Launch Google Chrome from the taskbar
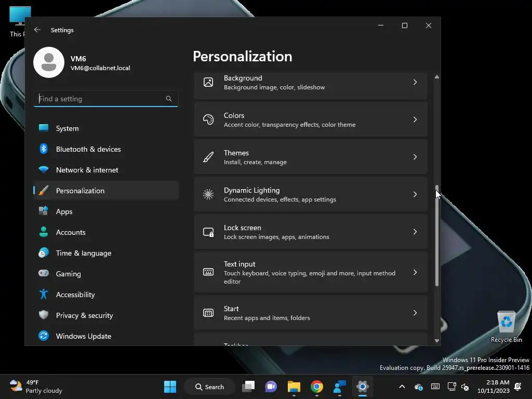 click(316, 387)
